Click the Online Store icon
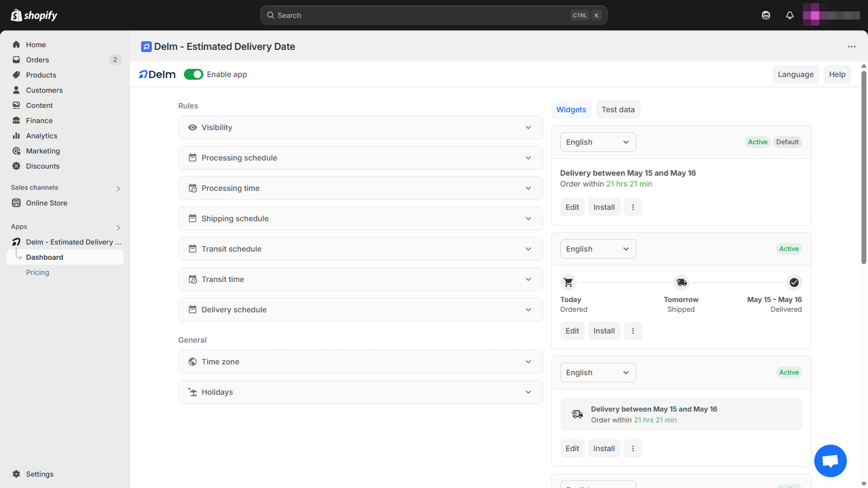The height and width of the screenshot is (488, 868). 16,203
